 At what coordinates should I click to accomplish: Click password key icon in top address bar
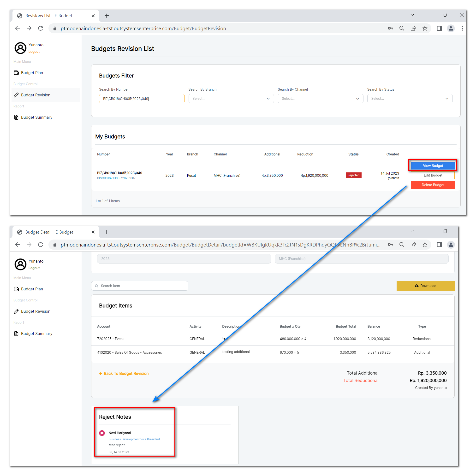390,28
